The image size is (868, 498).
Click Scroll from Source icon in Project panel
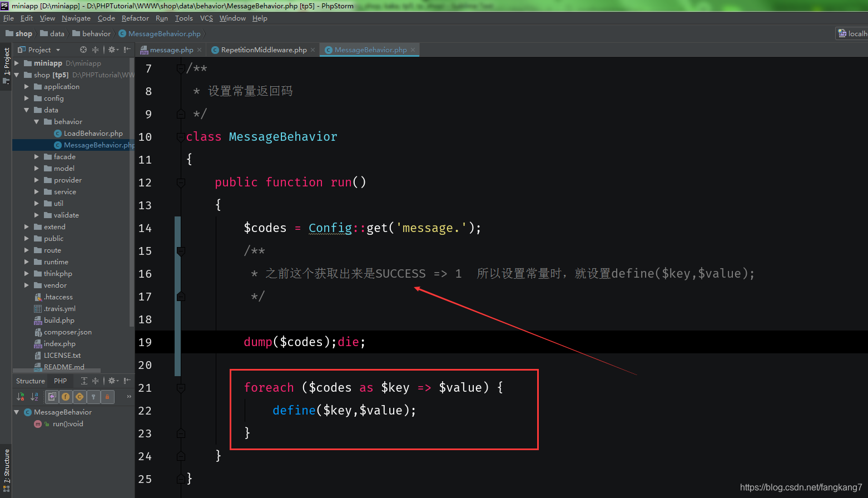tap(83, 50)
